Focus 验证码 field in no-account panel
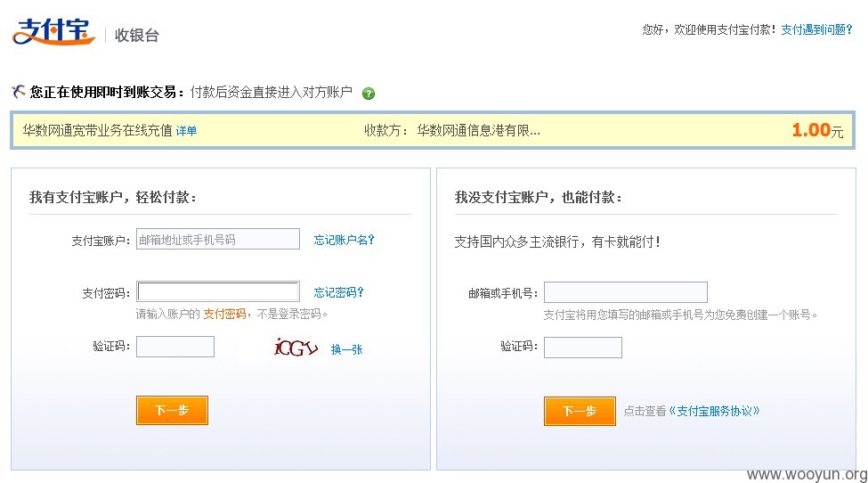This screenshot has height=483, width=868. pos(583,348)
